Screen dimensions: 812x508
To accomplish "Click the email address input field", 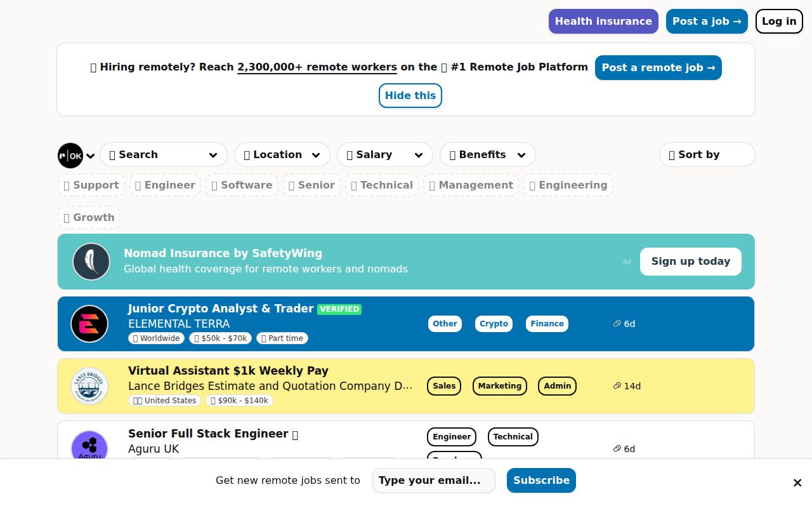I will (434, 481).
